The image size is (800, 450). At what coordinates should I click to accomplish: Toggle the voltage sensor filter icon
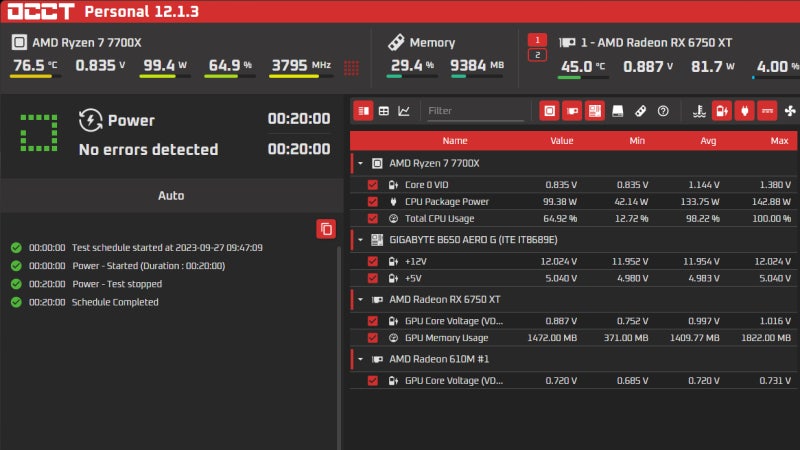[x=722, y=111]
